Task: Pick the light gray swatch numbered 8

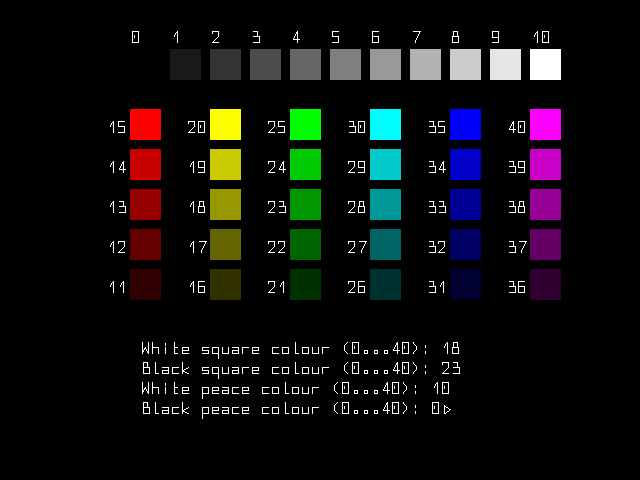Action: pyautogui.click(x=465, y=65)
